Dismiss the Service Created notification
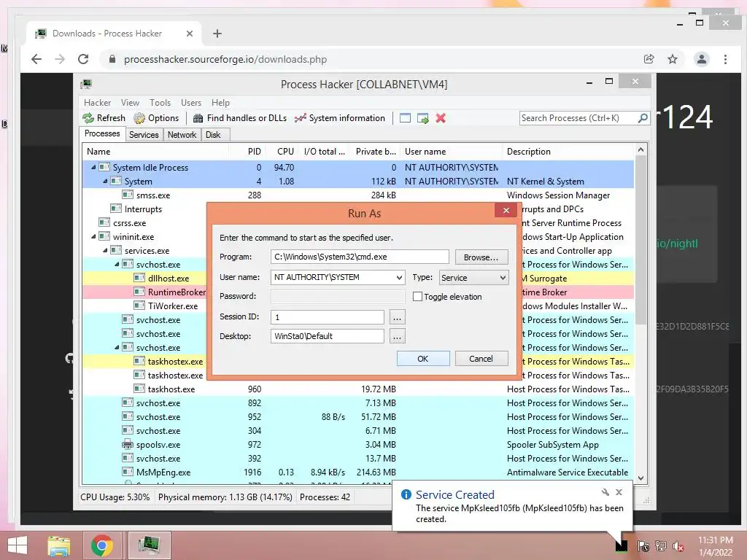The image size is (747, 560). [x=619, y=492]
